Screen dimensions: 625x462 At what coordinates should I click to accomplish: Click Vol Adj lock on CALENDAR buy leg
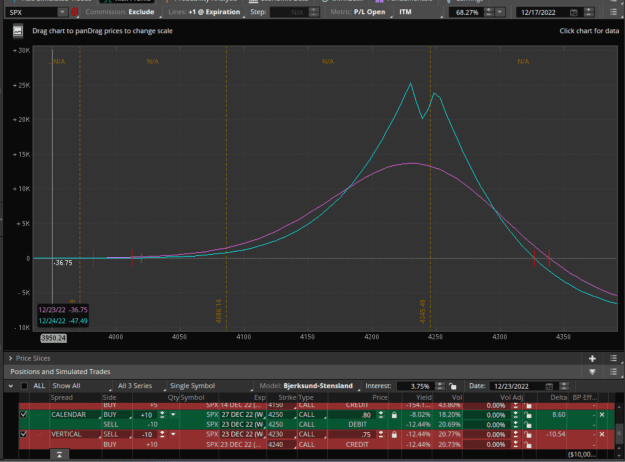tap(528, 415)
